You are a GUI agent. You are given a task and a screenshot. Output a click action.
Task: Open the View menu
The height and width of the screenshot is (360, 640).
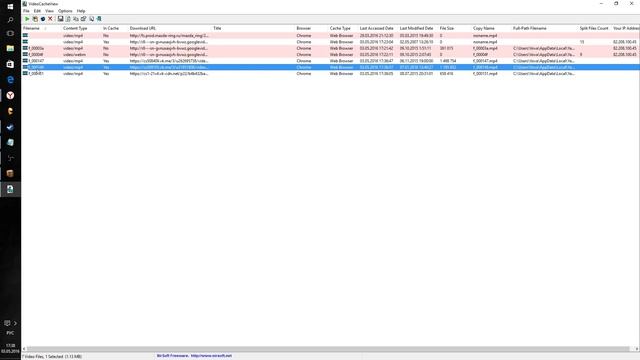(x=49, y=11)
